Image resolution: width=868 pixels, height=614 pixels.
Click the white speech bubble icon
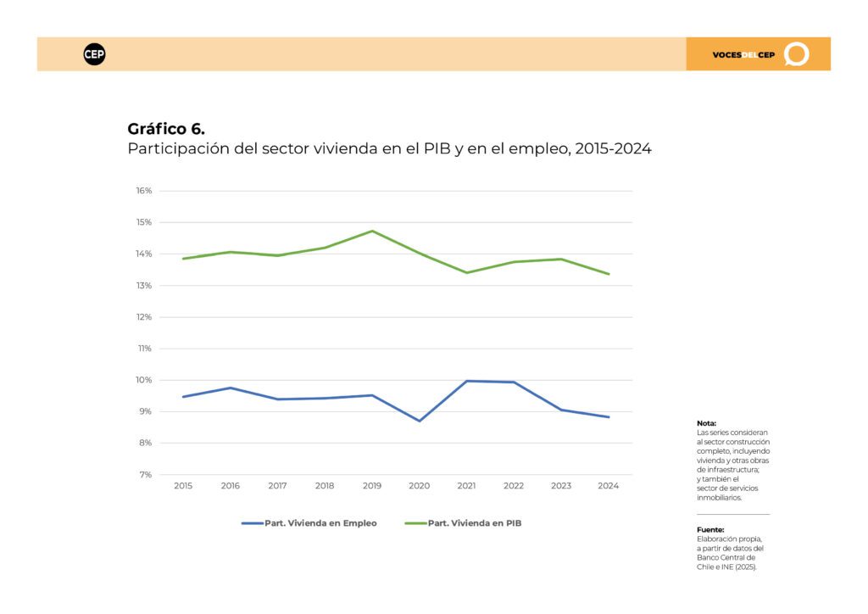797,54
